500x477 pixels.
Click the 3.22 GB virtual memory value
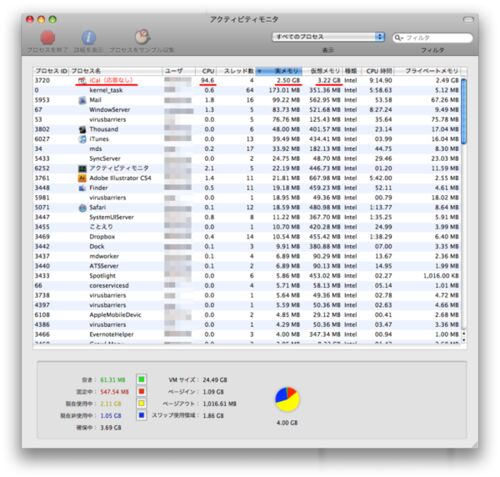(x=329, y=80)
